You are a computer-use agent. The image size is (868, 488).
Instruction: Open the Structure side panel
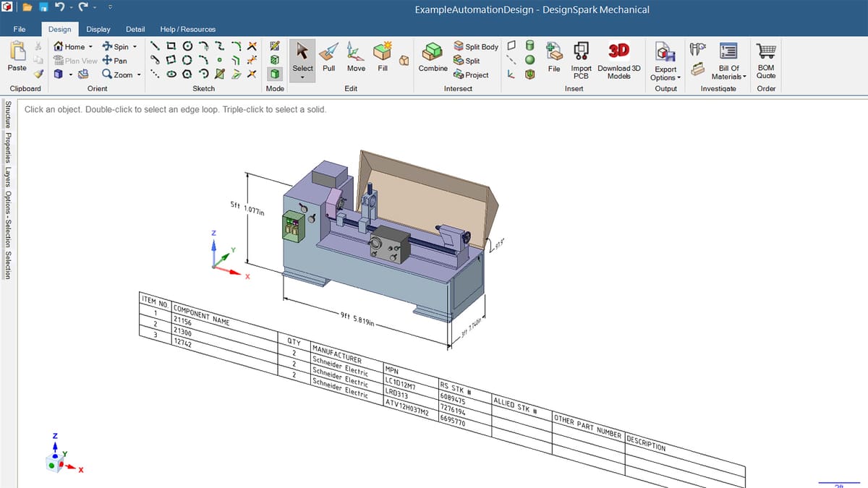[8, 114]
